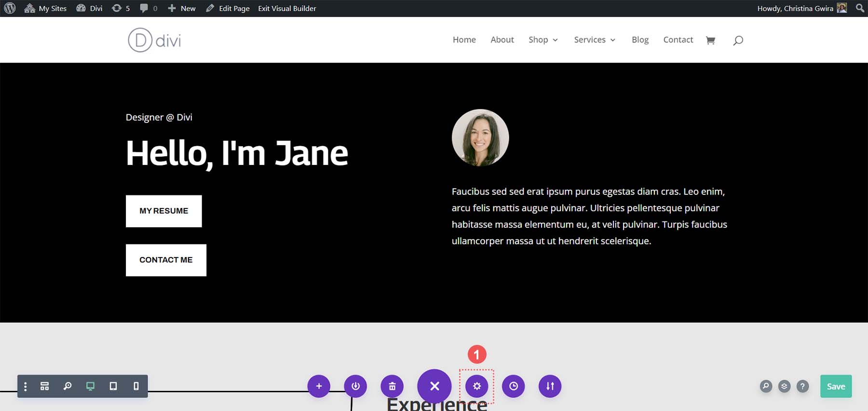Open the three-dot builder settings menu
The height and width of the screenshot is (411, 868).
click(26, 386)
